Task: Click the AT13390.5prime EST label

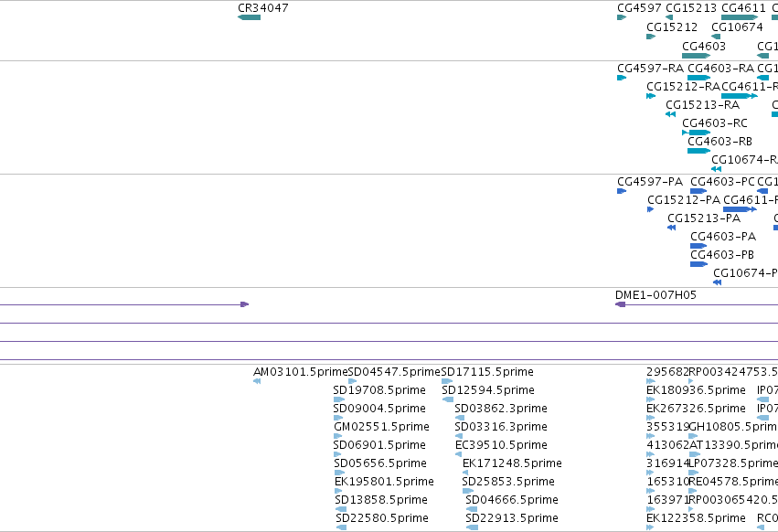Action: [x=733, y=445]
